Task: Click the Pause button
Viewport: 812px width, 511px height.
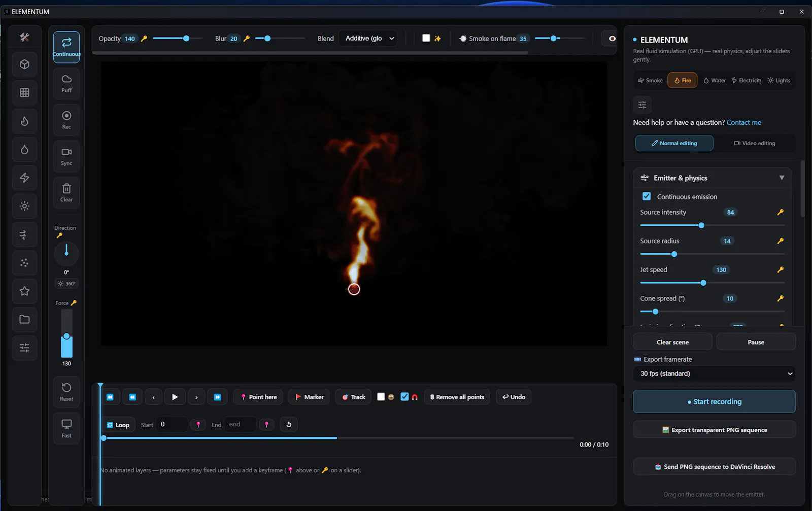Action: pyautogui.click(x=756, y=342)
